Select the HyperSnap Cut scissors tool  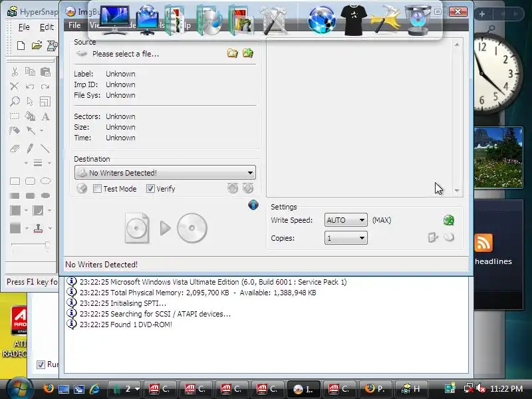[15, 72]
